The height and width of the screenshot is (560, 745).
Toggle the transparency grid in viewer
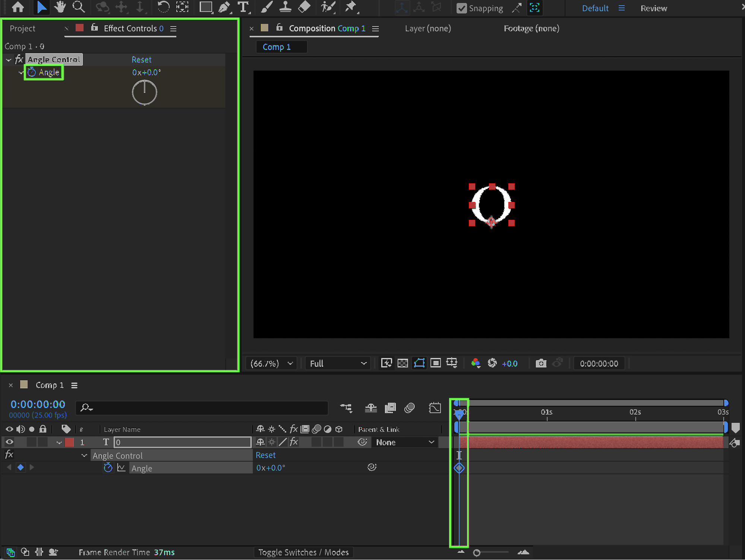[x=403, y=363]
